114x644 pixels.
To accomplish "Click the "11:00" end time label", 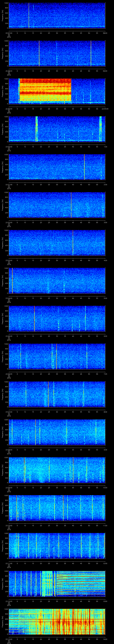I will 105,525.
